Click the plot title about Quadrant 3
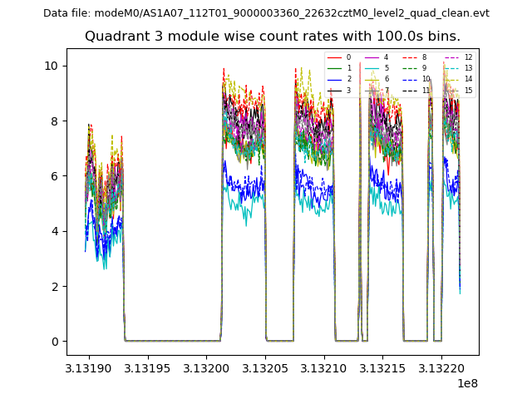The image size is (532, 399). 273,37
